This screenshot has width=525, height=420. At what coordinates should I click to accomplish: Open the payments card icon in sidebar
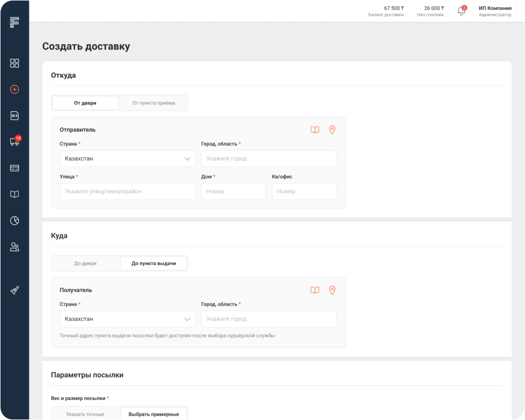(x=15, y=168)
